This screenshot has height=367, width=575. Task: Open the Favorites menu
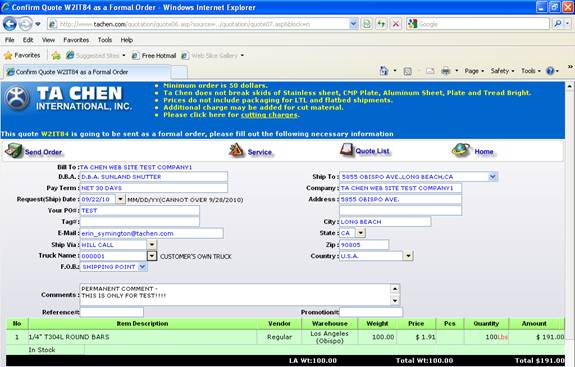tap(76, 40)
